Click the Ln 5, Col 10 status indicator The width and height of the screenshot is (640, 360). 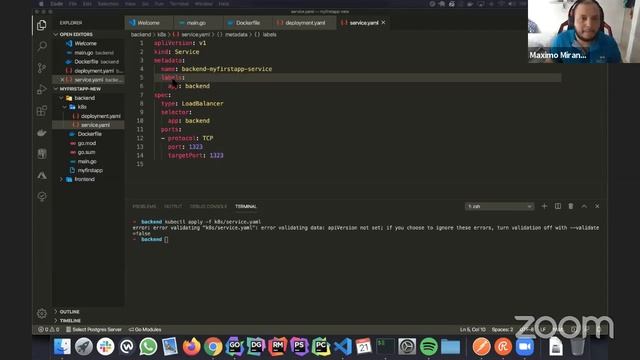tap(473, 329)
